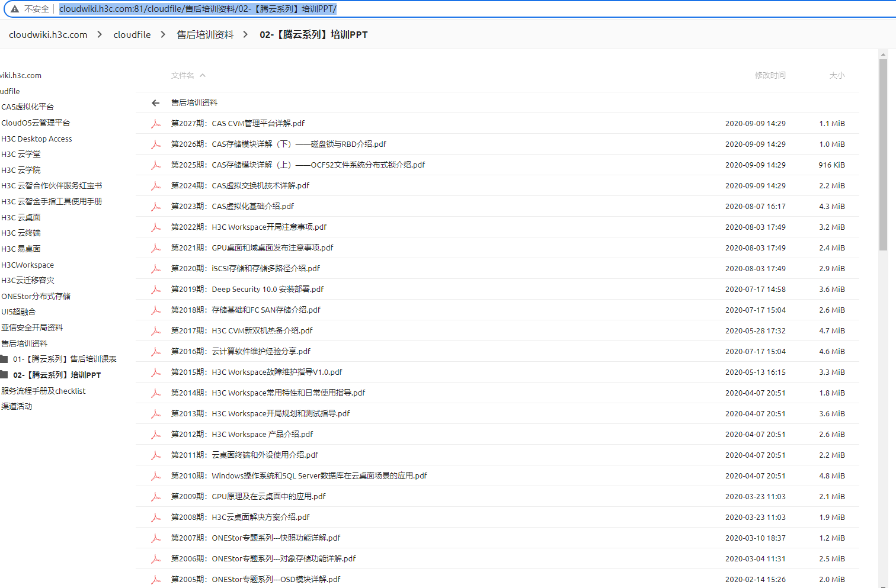Navigate to cloudfile breadcrumb

tap(132, 35)
